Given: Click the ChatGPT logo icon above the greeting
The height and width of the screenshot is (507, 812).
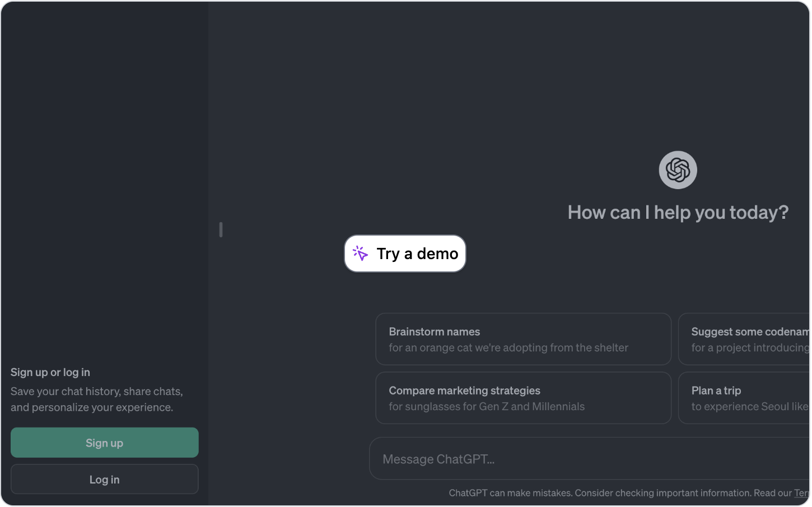Looking at the screenshot, I should click(677, 170).
